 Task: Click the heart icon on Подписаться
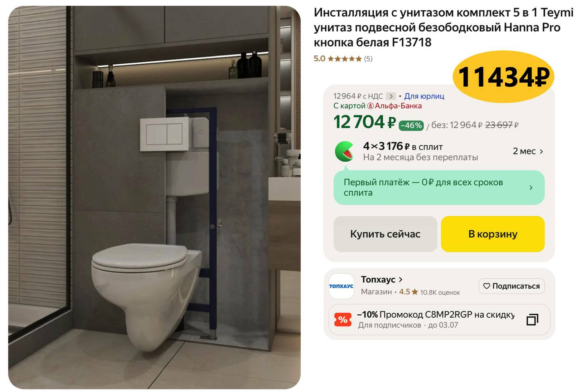[x=486, y=286]
